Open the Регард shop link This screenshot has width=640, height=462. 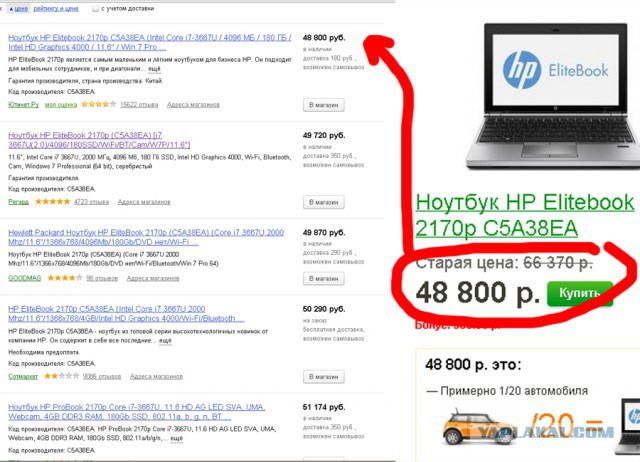18,202
